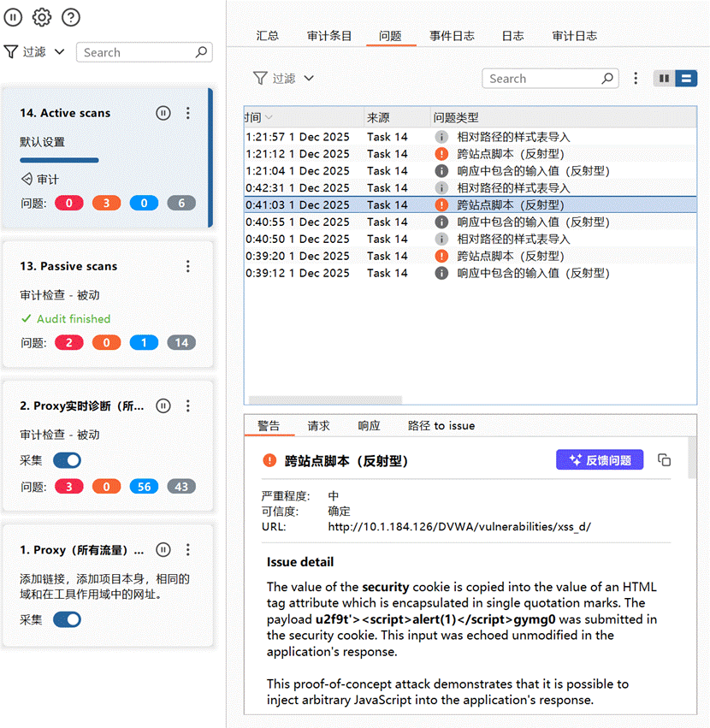Click the issue detail vertical scrollbar

(692, 458)
